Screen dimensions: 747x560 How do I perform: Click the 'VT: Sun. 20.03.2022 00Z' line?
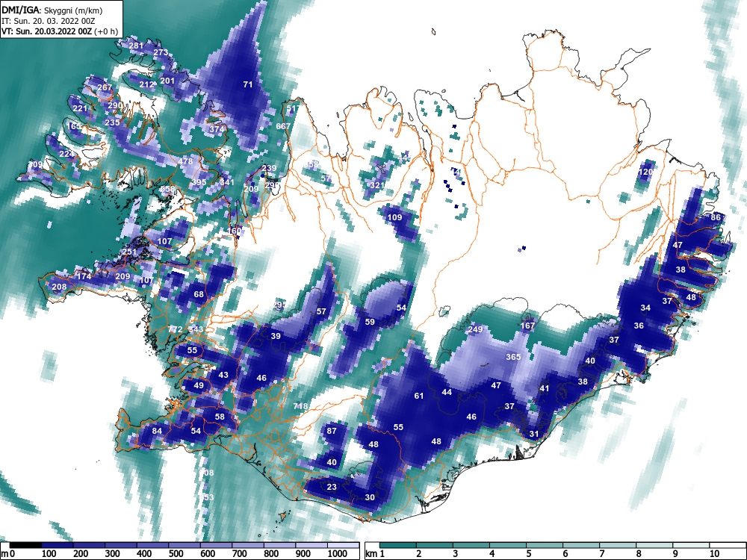(x=46, y=31)
